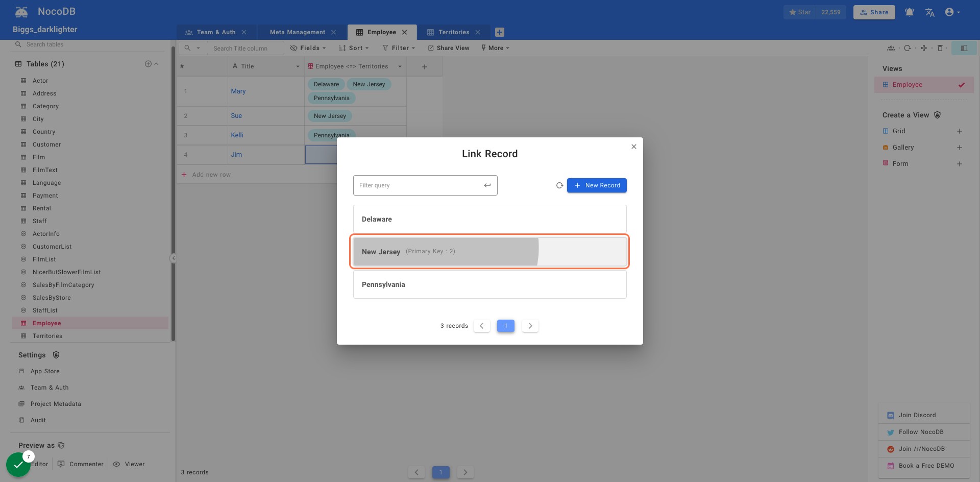Preview as Commenter
Viewport: 980px width, 482px height.
click(81, 464)
